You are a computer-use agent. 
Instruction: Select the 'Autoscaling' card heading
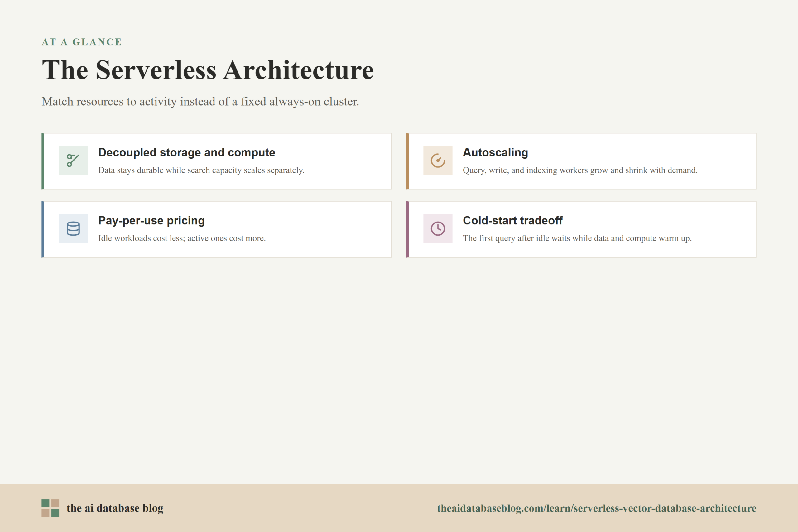point(495,153)
